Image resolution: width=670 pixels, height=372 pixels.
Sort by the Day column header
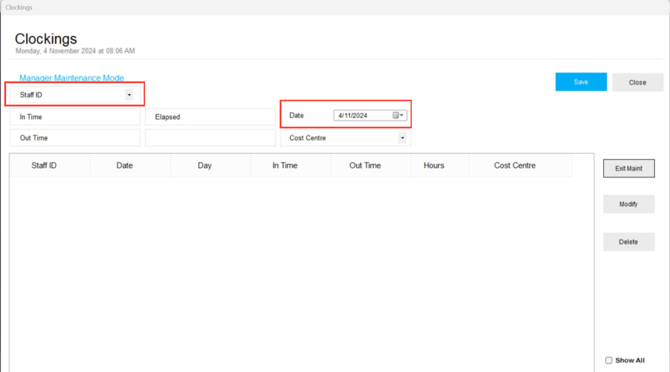(210, 165)
